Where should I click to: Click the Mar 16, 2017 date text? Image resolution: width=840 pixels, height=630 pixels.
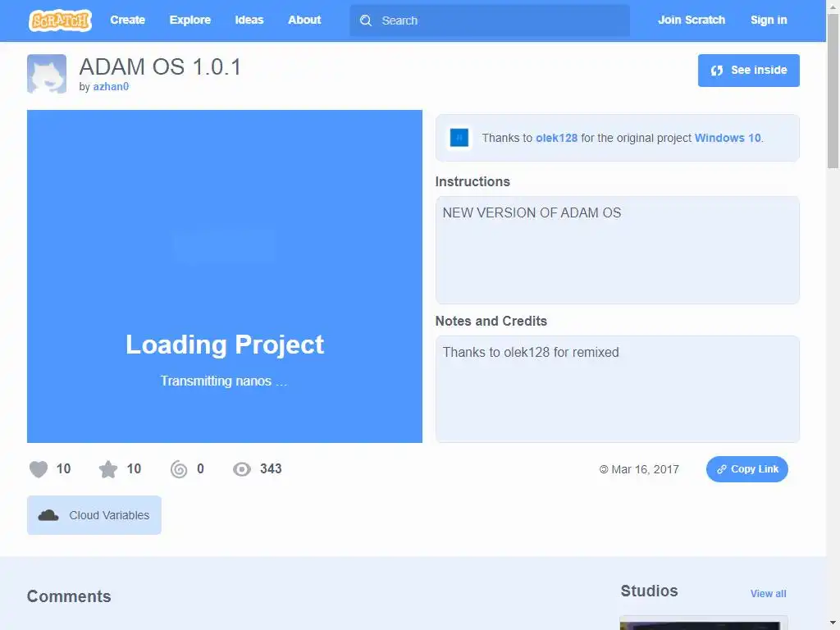coord(645,469)
